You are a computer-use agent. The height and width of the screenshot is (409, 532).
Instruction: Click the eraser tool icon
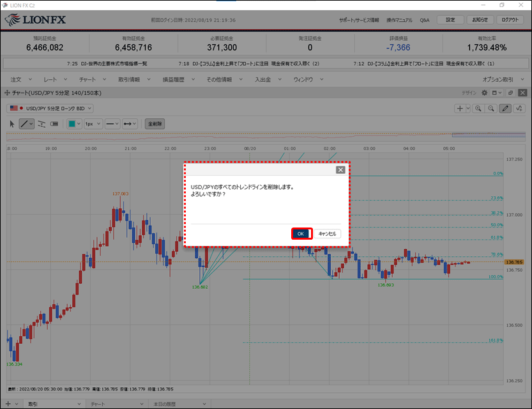(54, 124)
